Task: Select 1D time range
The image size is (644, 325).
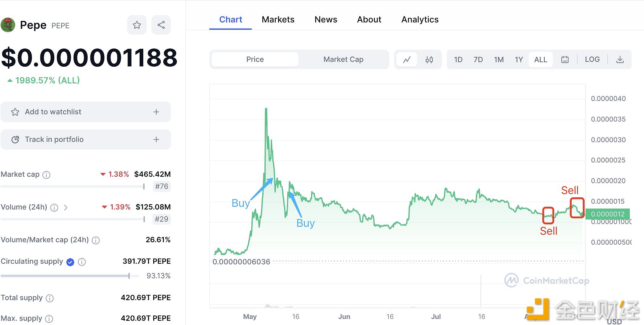Action: [458, 59]
